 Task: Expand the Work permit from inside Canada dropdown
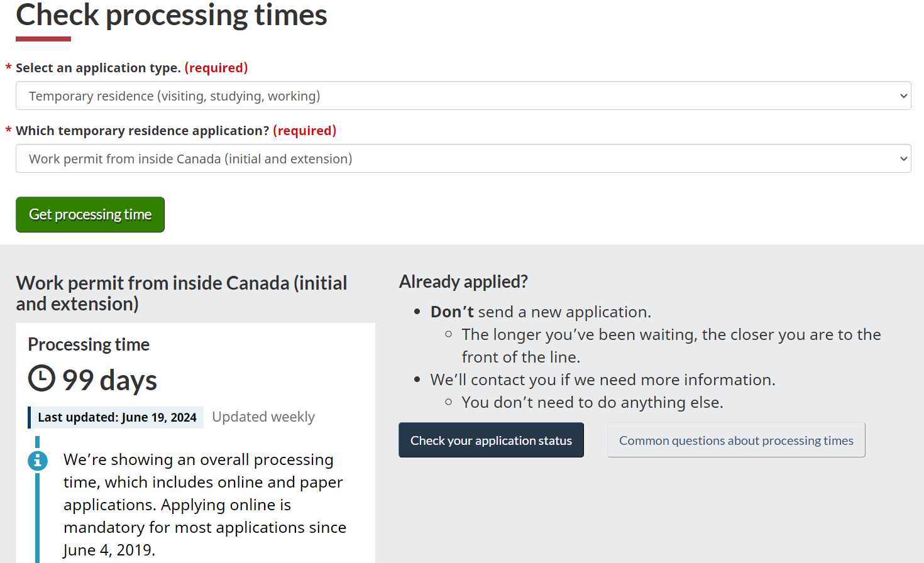click(463, 158)
